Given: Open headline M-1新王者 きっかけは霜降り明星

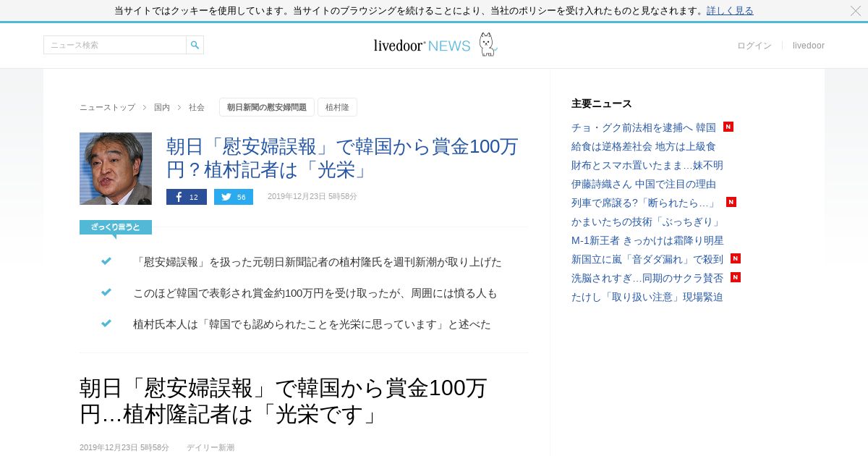Looking at the screenshot, I should pos(647,240).
